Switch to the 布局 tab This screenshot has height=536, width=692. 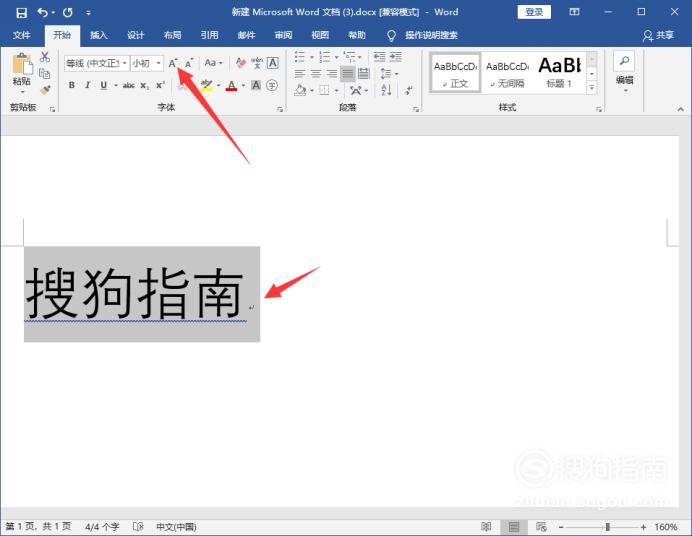(x=173, y=35)
